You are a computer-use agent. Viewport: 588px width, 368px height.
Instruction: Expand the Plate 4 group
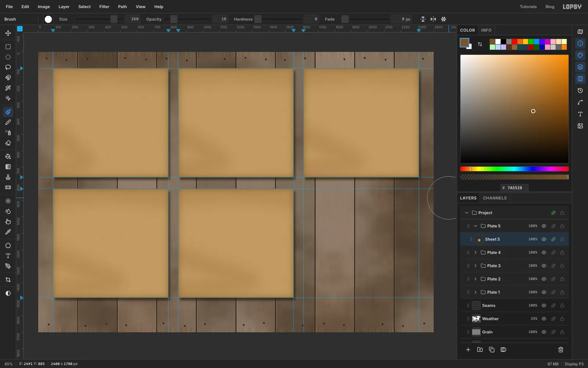476,252
